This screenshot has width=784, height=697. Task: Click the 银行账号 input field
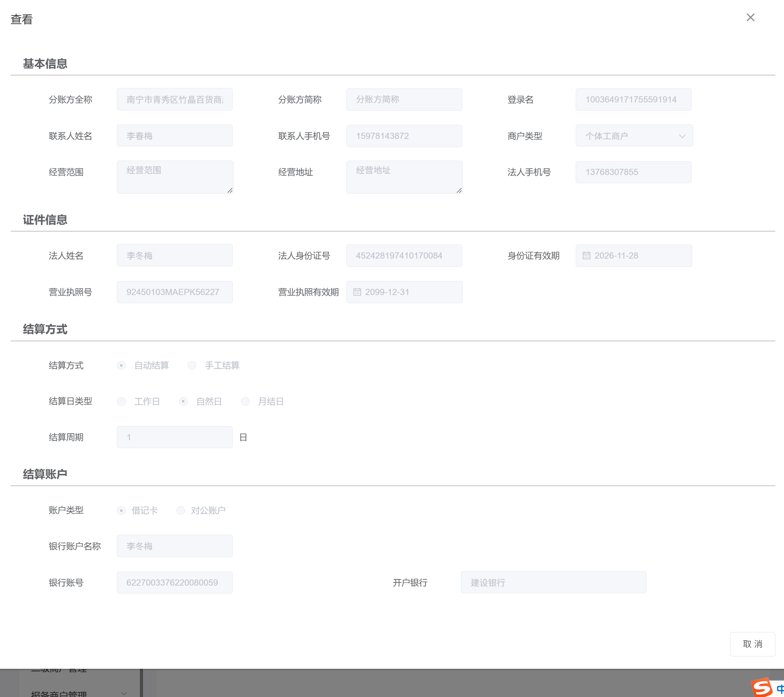tap(175, 582)
